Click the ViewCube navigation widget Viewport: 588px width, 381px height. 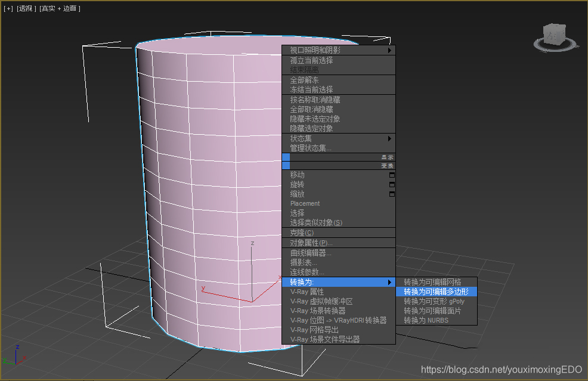tap(555, 38)
